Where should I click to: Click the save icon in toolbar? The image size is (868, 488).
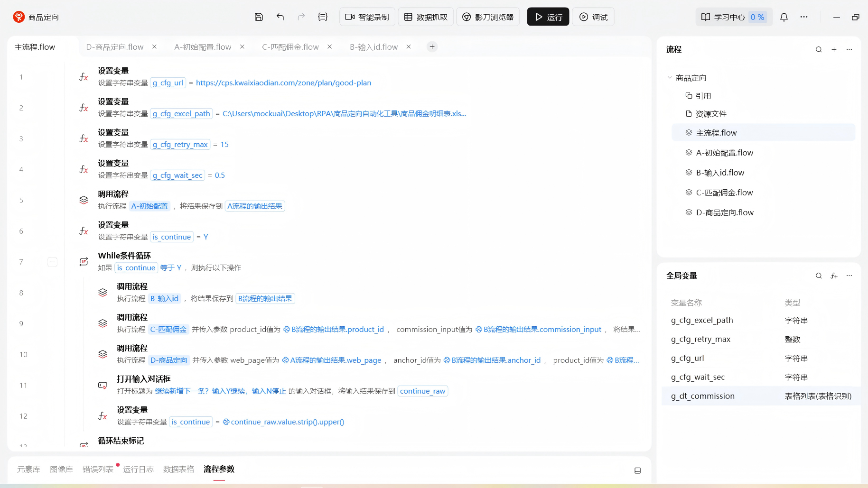pos(259,17)
